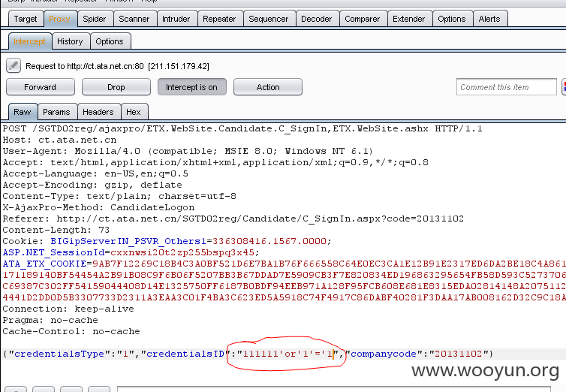The image size is (566, 392).
Task: Open the Target tab
Action: point(26,19)
